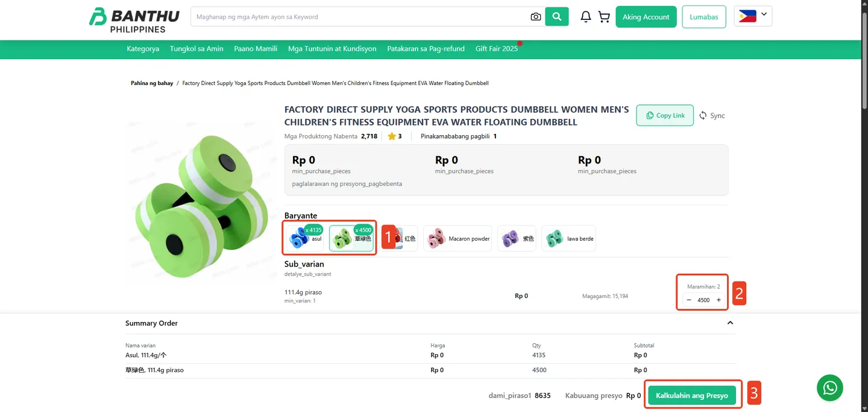Click the 'Maramihan: 2' label

pos(703,287)
